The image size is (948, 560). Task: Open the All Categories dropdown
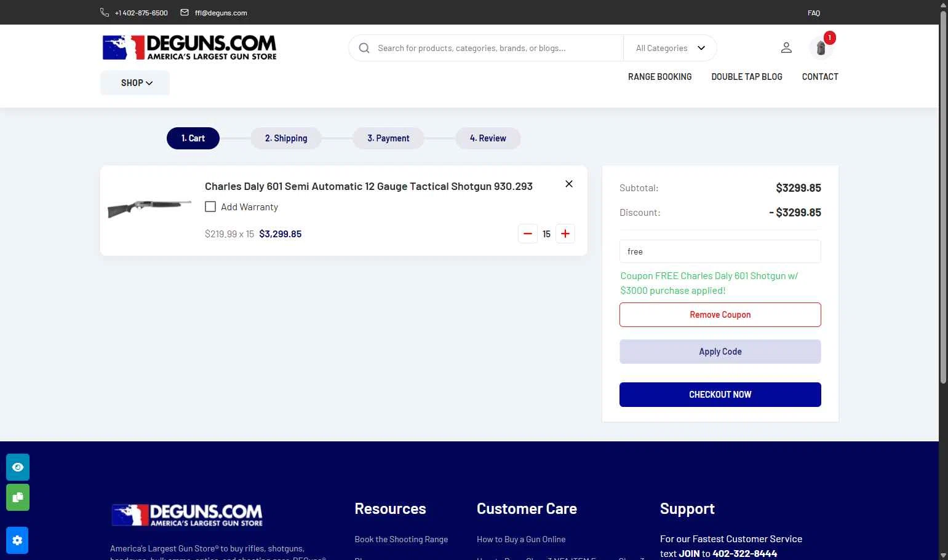point(671,48)
